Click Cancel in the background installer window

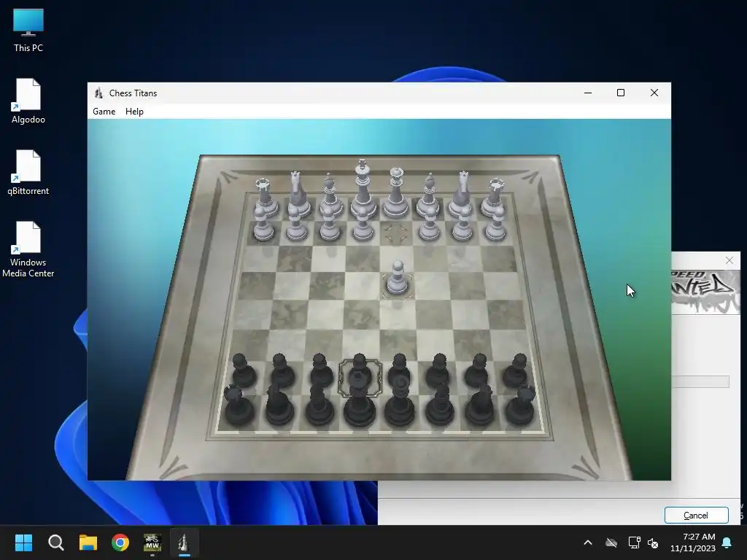[x=696, y=516]
